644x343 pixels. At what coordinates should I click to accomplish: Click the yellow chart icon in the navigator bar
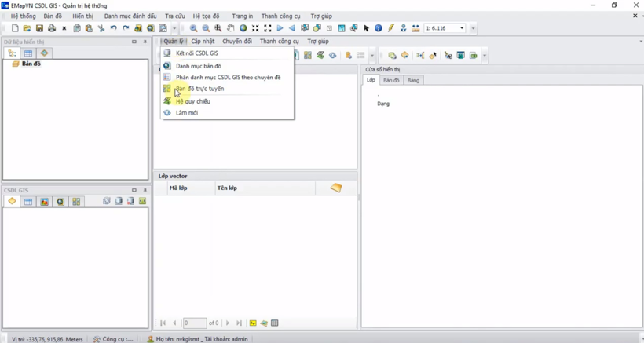pyautogui.click(x=253, y=323)
